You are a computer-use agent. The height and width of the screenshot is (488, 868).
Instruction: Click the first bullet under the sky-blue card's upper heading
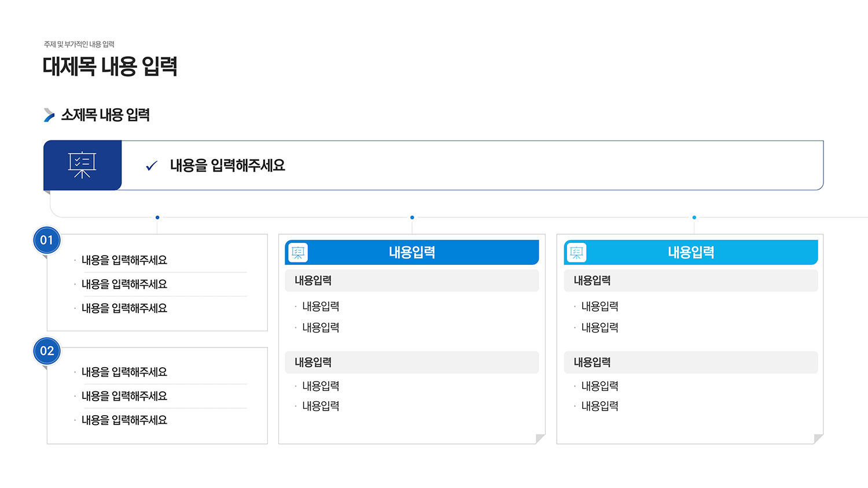point(599,306)
